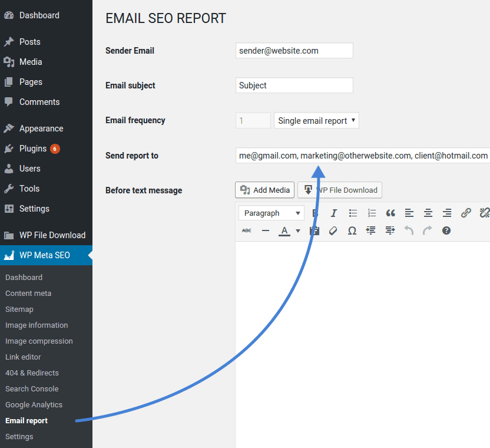Click the insert link icon
Screen dimensions: 490x448
[466, 213]
